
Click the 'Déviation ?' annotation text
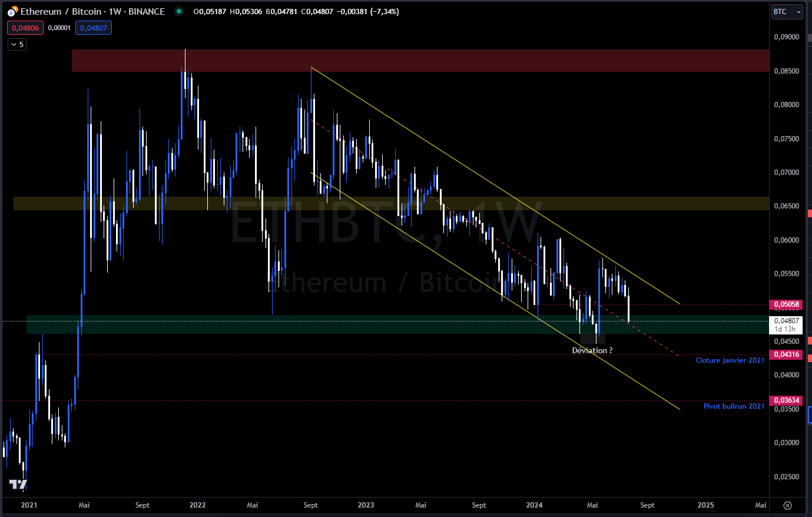(592, 350)
